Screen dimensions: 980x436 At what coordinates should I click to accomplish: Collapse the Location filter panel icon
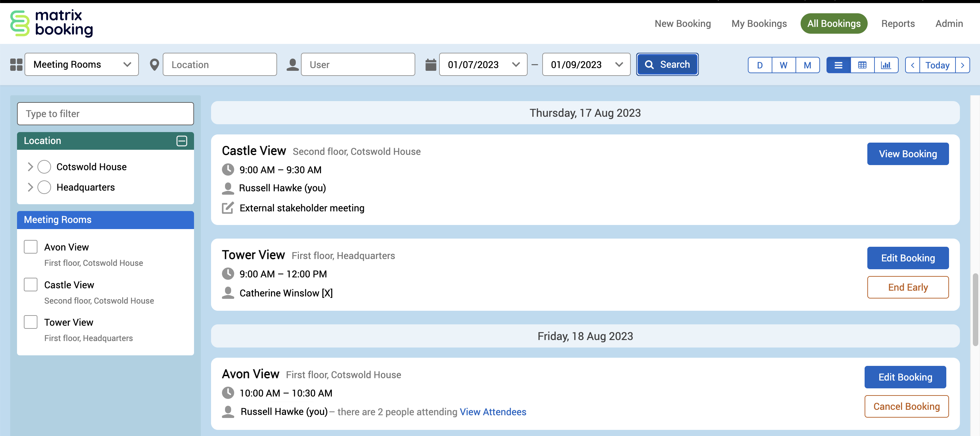click(x=182, y=141)
